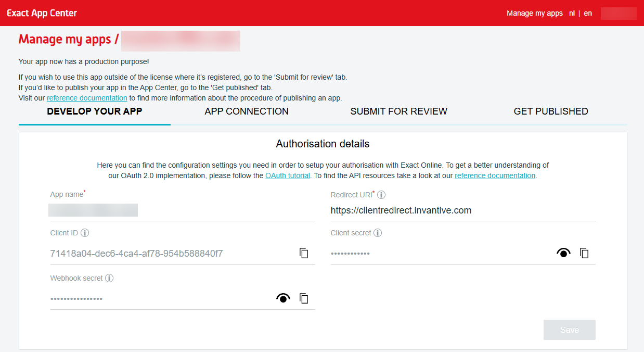
Task: Open the Submit for Review tab
Action: (398, 111)
